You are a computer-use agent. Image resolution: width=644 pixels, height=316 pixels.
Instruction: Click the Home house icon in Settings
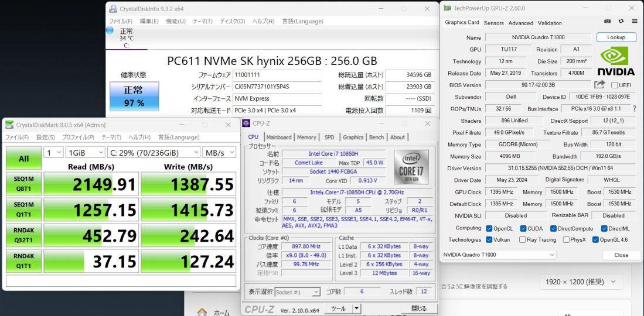point(201,312)
